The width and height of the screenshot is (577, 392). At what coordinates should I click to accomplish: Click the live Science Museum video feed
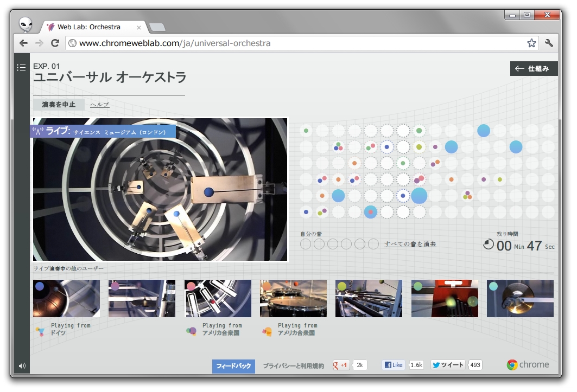(160, 189)
